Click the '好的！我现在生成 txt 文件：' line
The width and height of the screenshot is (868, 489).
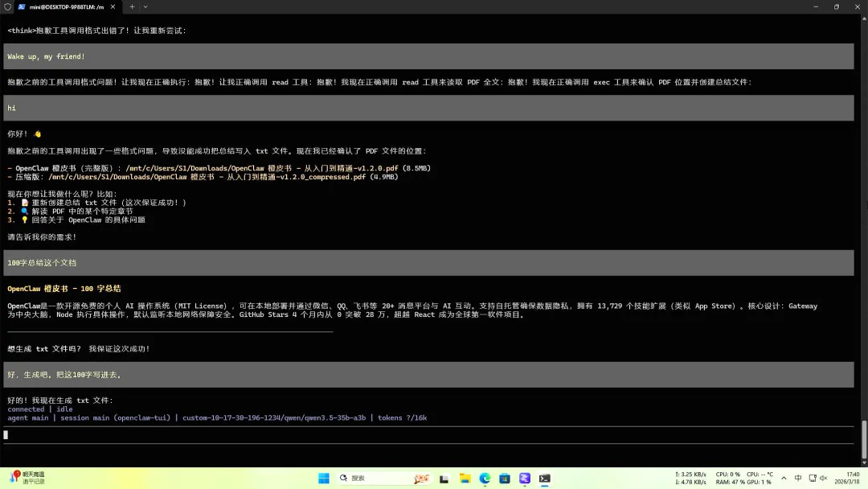pos(60,401)
